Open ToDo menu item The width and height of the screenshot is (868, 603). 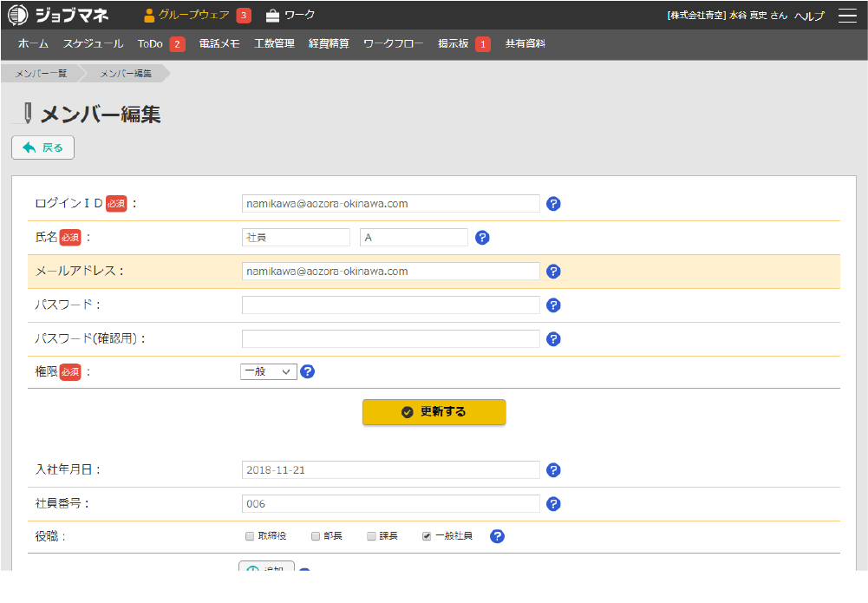(x=150, y=43)
